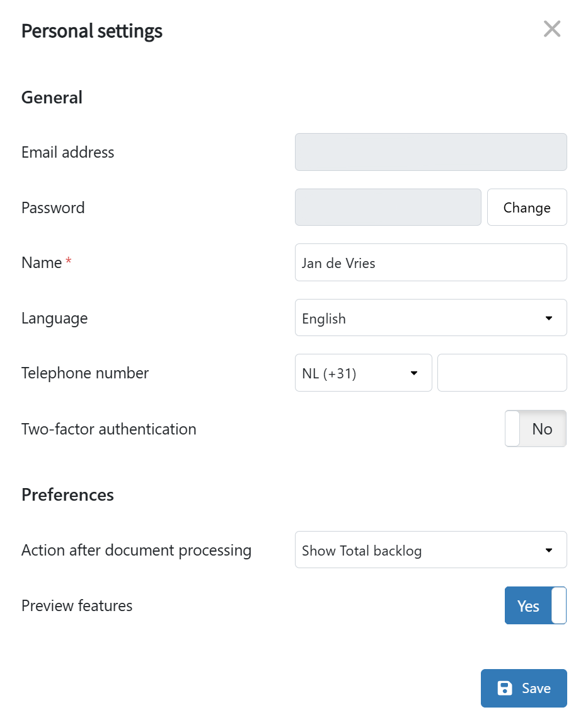This screenshot has height=717, width=588.
Task: Click the Personal settings title
Action: (92, 31)
